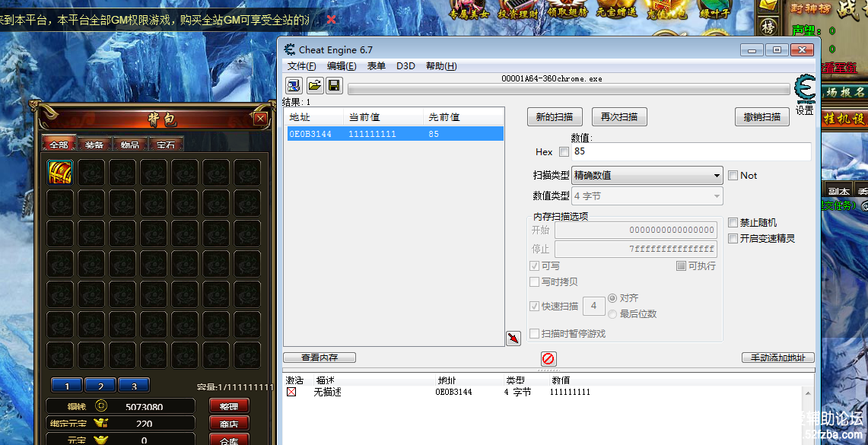Click the 地址 column header in results
Screen dimensions: 868x445
[314, 117]
